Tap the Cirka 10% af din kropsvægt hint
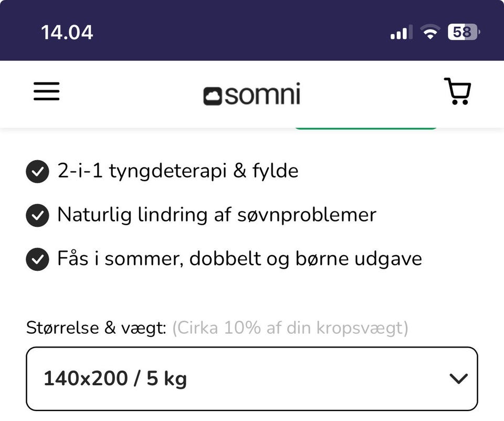This screenshot has width=504, height=421. [290, 328]
